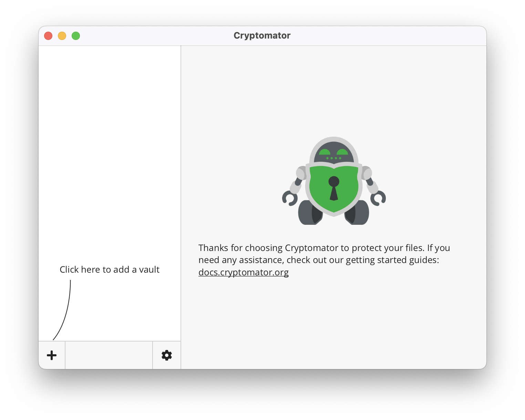Image resolution: width=525 pixels, height=420 pixels.
Task: Click the "Click here to add a vault" hint text
Action: click(110, 270)
